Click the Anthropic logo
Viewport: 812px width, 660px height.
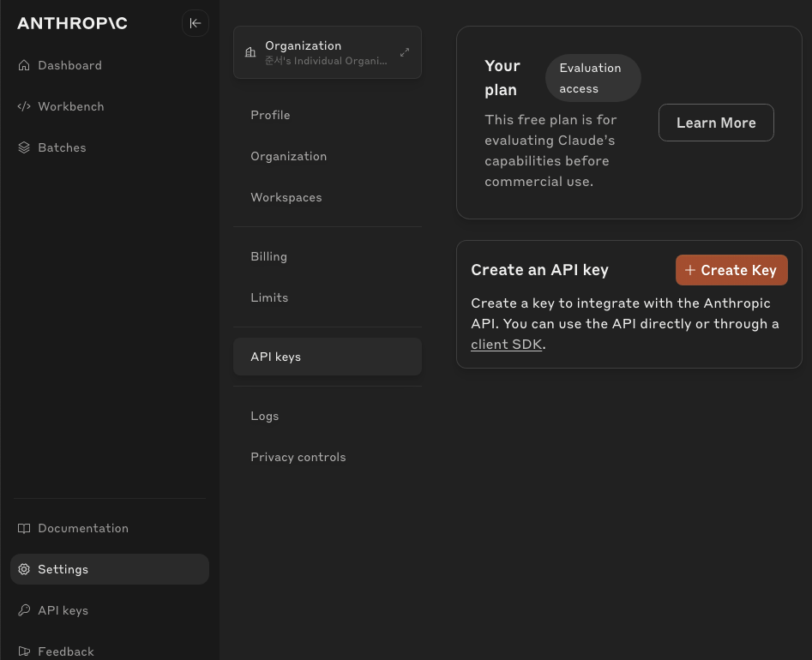(73, 23)
